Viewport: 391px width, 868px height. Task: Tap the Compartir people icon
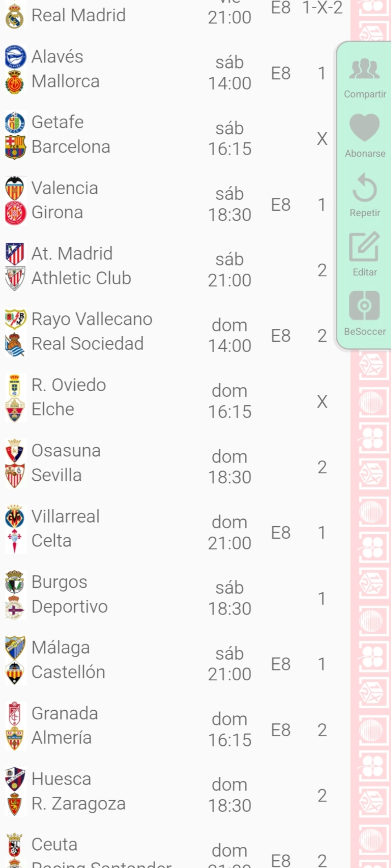click(x=364, y=69)
